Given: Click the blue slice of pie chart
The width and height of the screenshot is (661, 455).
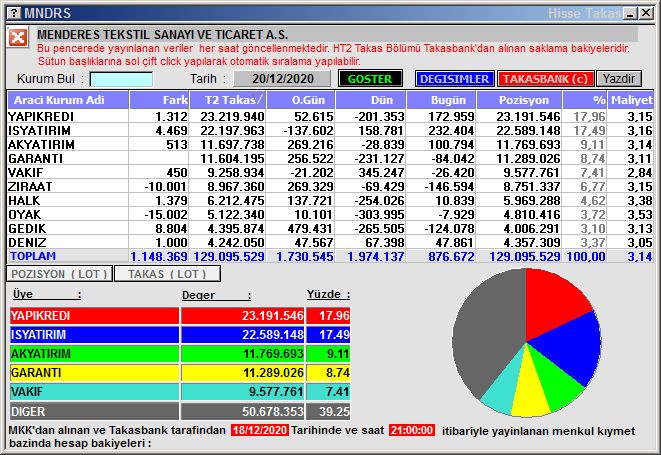Looking at the screenshot, I should [x=571, y=346].
